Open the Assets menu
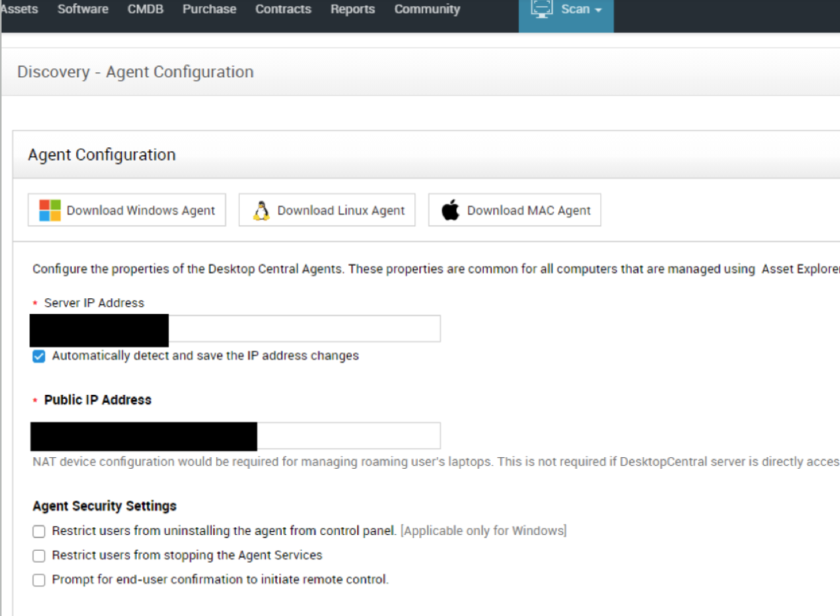The image size is (840, 616). [x=20, y=9]
